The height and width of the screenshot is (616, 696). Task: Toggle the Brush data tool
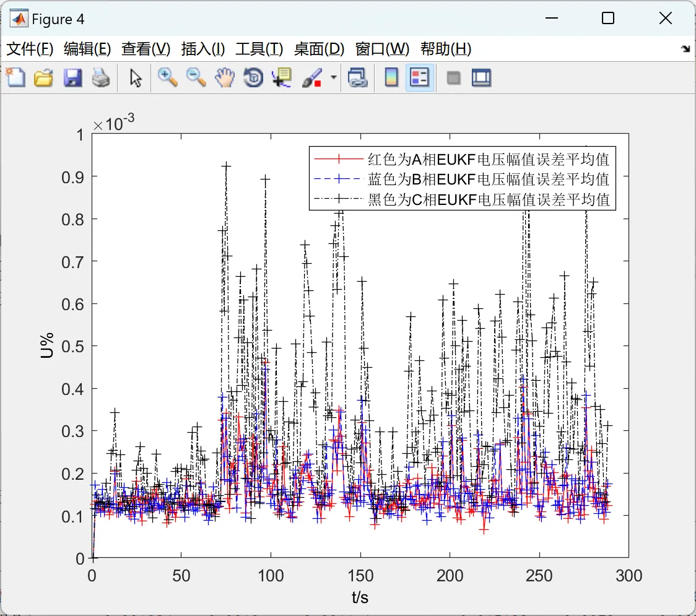click(312, 77)
